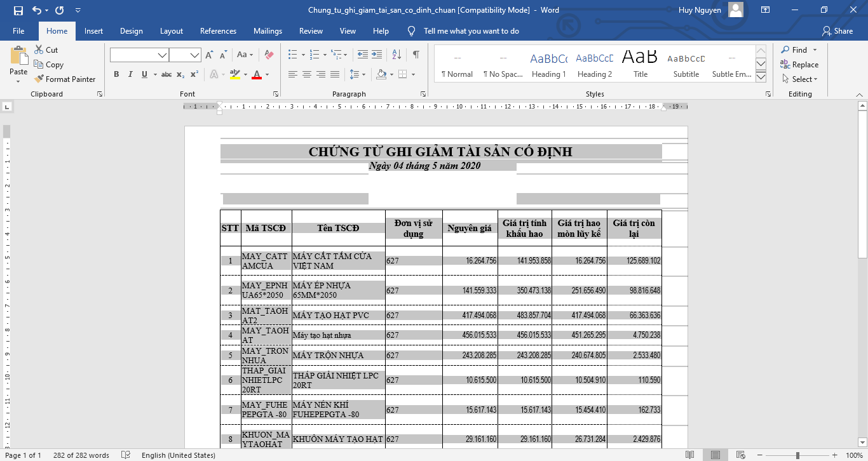The height and width of the screenshot is (461, 868).
Task: Click the Bullets list icon
Action: (x=292, y=55)
